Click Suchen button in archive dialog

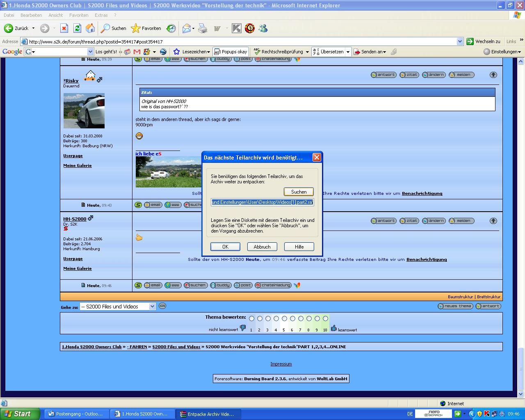(299, 192)
